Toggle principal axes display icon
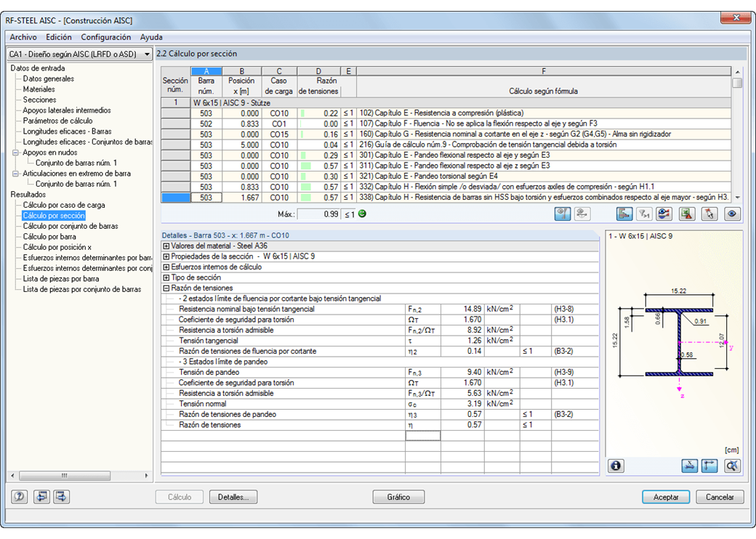 [709, 466]
